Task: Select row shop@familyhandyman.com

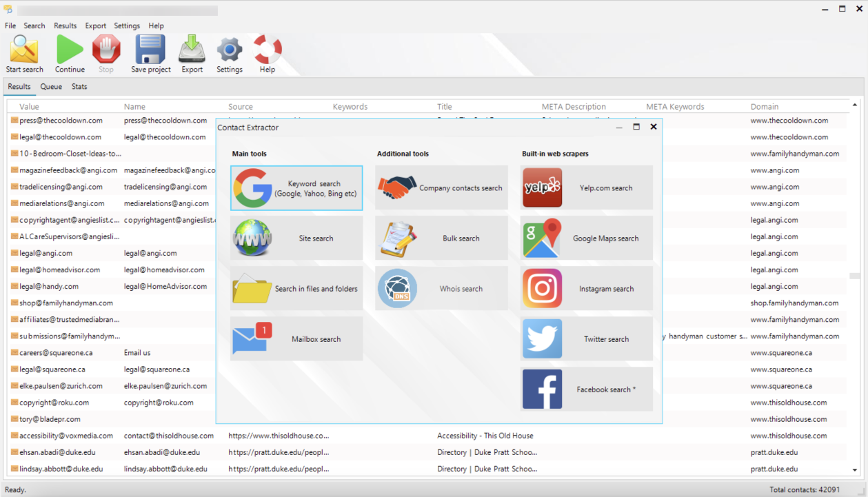Action: pos(427,303)
